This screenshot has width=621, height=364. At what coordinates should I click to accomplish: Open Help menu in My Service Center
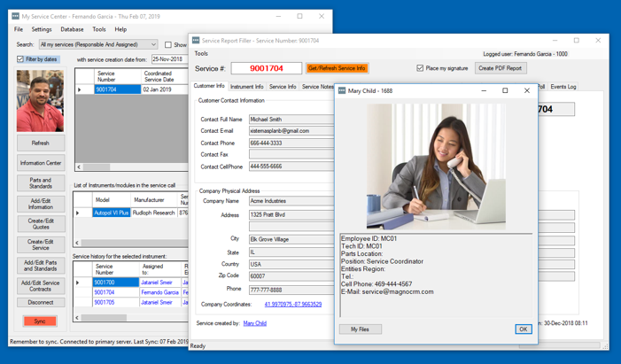[120, 29]
